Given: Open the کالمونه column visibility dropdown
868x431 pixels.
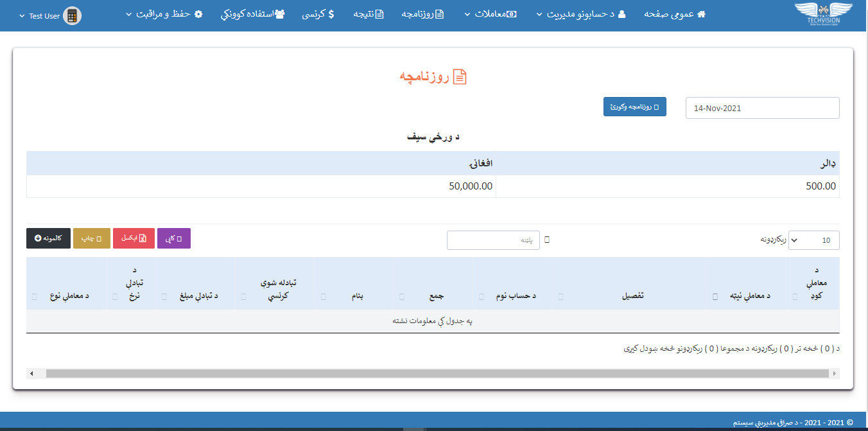Looking at the screenshot, I should coord(48,238).
